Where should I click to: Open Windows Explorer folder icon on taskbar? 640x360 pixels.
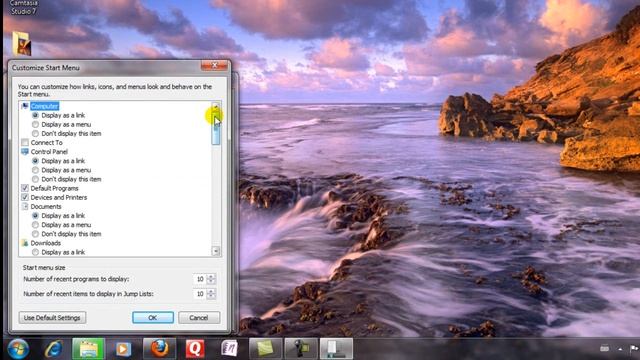[88, 349]
